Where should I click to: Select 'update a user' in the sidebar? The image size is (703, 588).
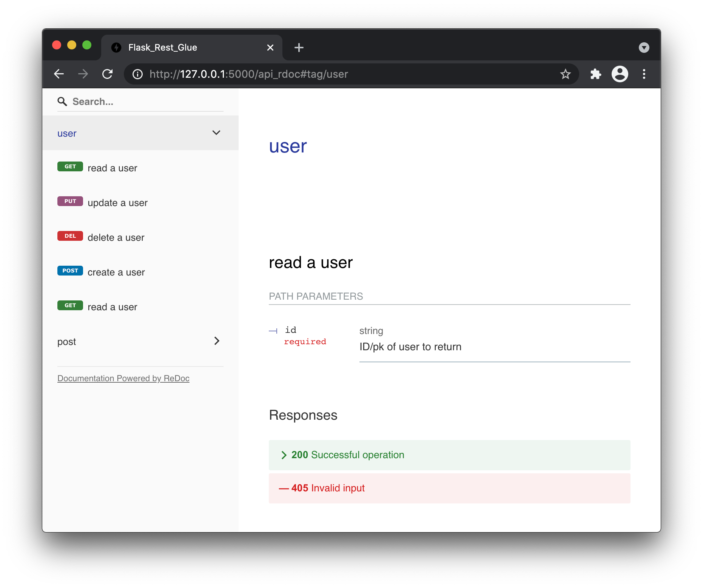tap(118, 203)
